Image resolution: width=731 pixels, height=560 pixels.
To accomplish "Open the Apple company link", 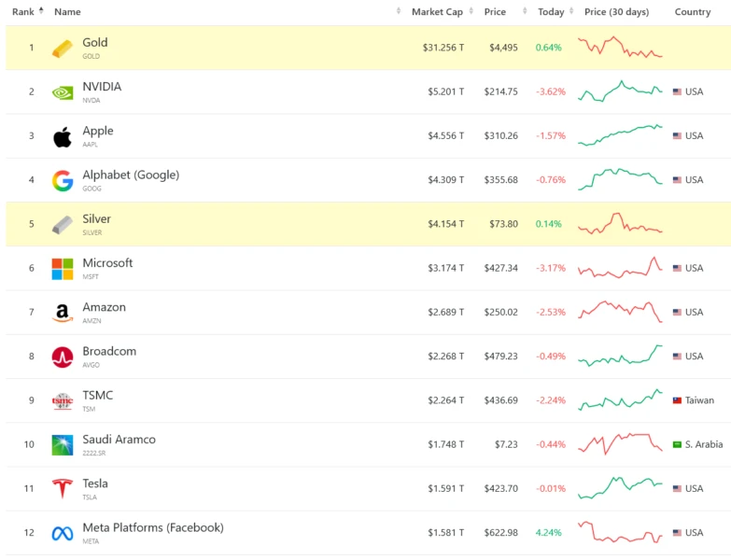I will [98, 131].
